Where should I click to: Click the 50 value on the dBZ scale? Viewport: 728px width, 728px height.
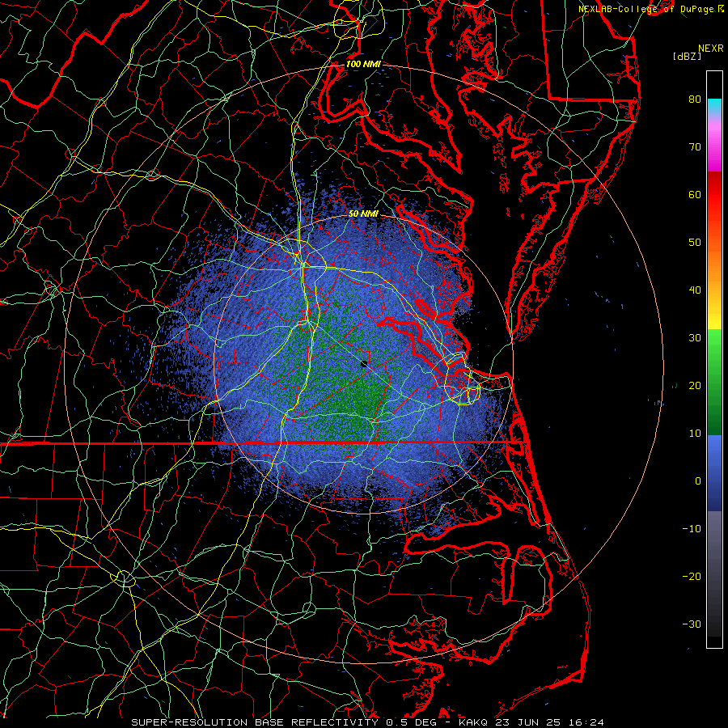(695, 243)
